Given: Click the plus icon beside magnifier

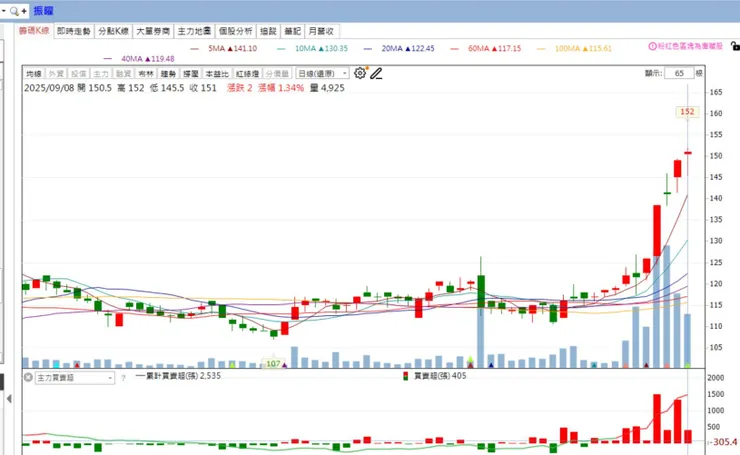Looking at the screenshot, I should click(x=24, y=11).
